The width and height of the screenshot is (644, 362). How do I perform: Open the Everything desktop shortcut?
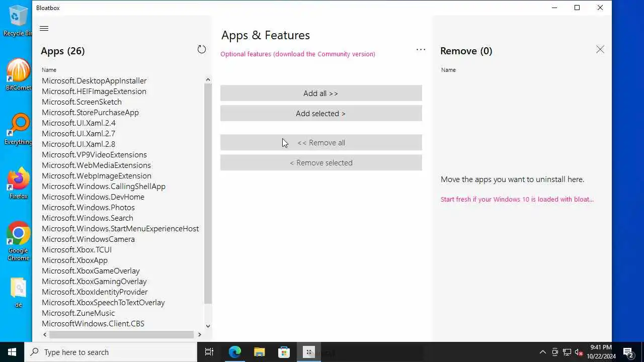(19, 129)
